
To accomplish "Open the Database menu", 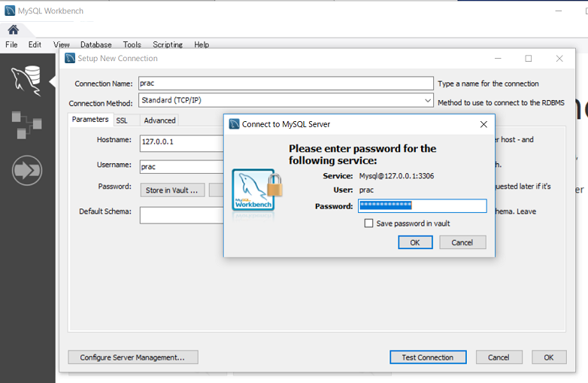I will click(x=96, y=44).
